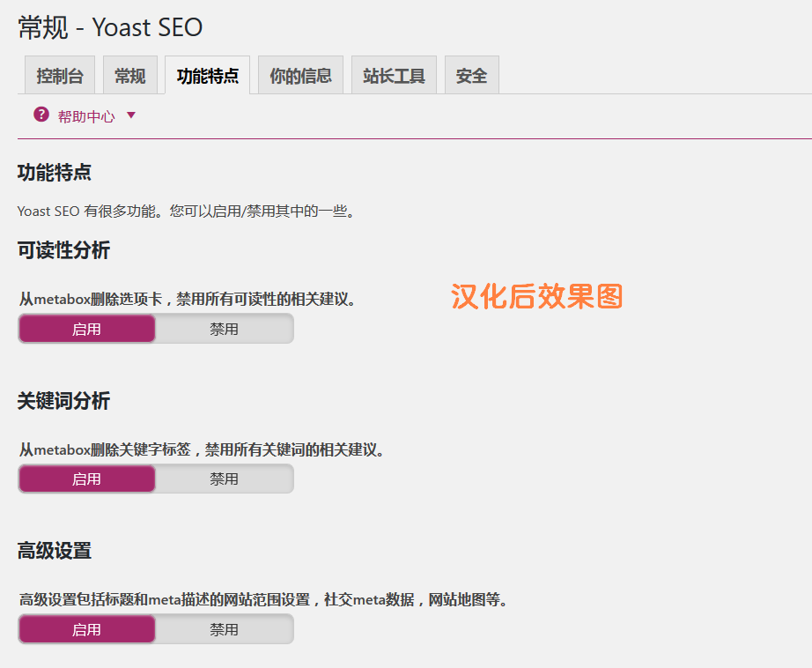Image resolution: width=812 pixels, height=668 pixels.
Task: Disable 关键词分析 with the 禁用 option
Action: click(225, 479)
